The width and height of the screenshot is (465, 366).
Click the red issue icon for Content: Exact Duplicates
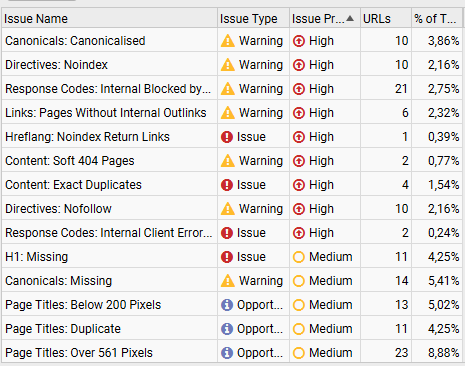click(x=227, y=185)
